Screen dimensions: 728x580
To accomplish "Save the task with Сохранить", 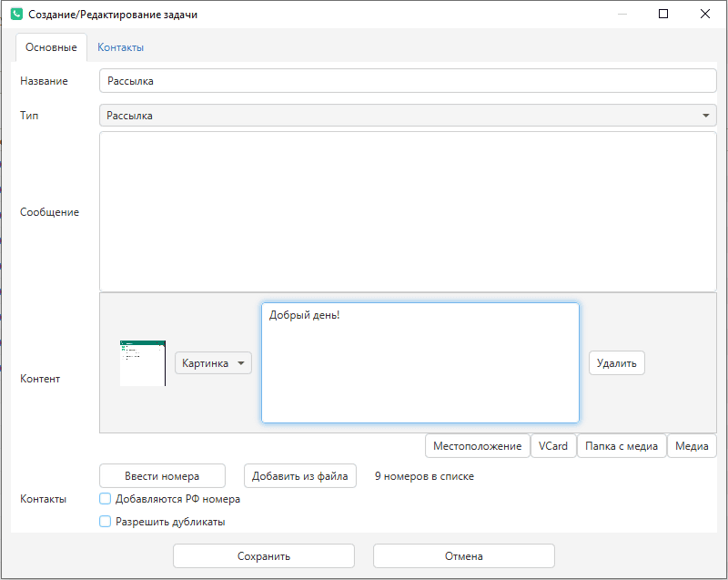I will [264, 555].
